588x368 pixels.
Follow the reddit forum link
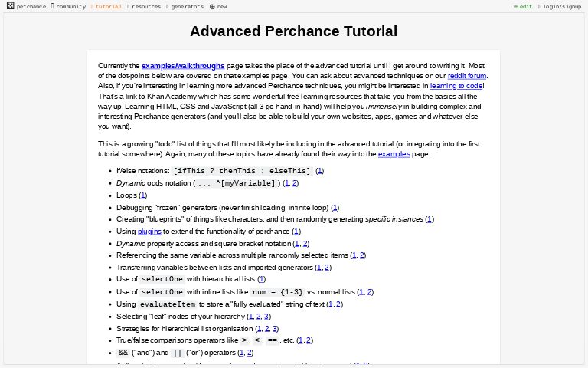pyautogui.click(x=467, y=76)
